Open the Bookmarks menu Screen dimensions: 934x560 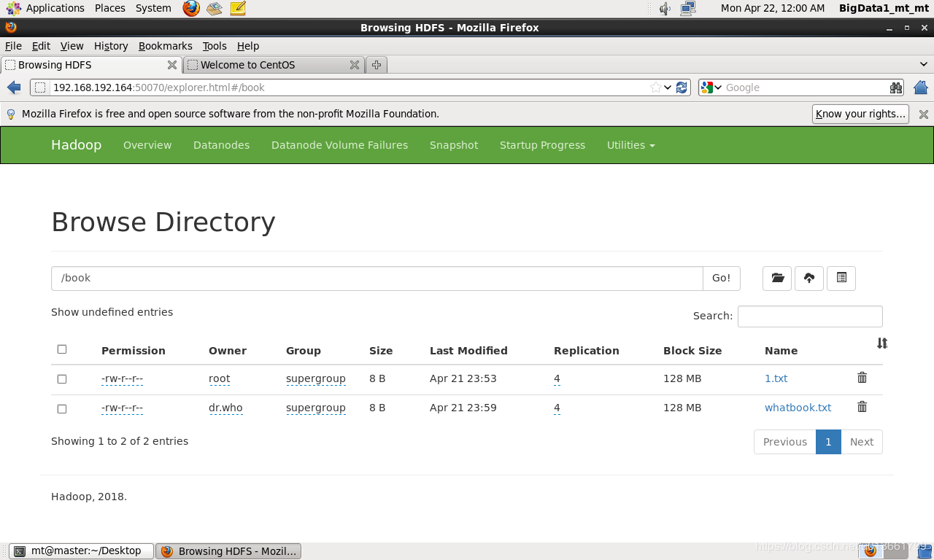pos(166,46)
